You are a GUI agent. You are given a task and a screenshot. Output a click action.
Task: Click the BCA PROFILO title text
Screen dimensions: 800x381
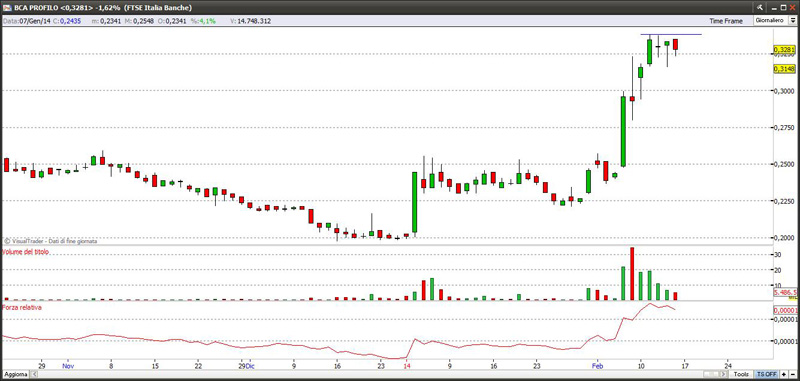pos(35,8)
